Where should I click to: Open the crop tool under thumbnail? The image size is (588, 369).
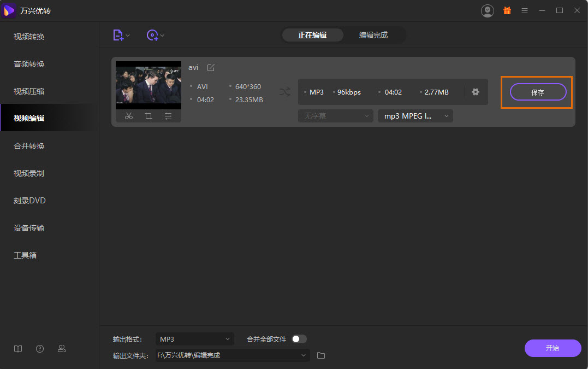coord(149,116)
